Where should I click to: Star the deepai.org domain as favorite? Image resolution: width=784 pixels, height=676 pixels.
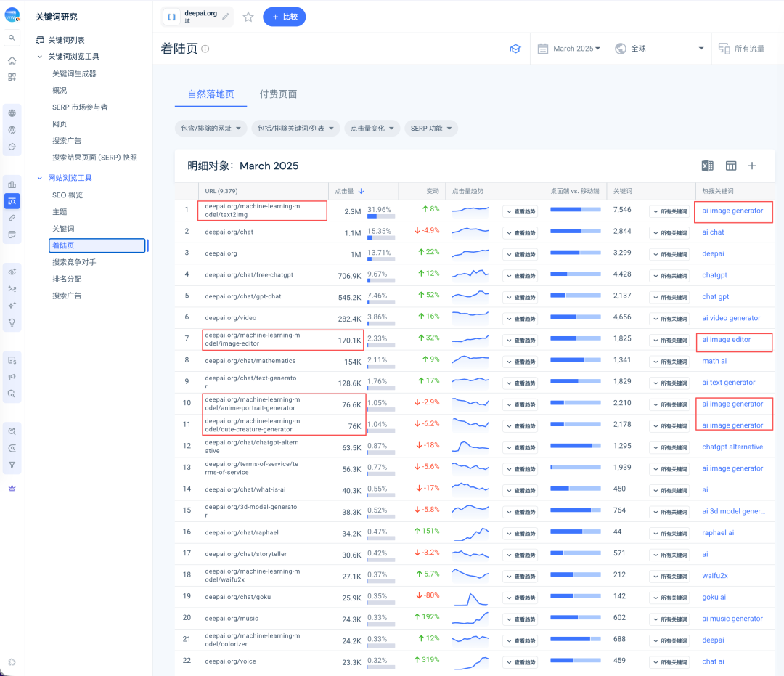tap(248, 17)
